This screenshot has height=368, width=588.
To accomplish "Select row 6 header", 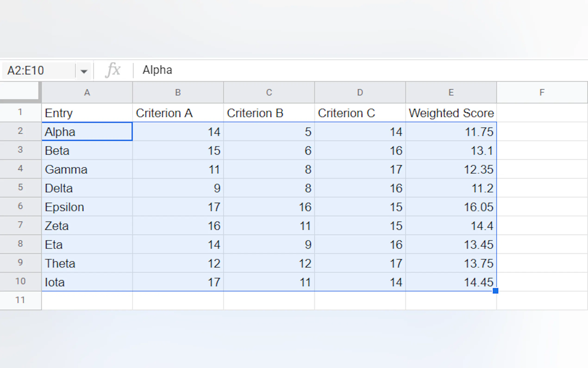I will coord(20,206).
